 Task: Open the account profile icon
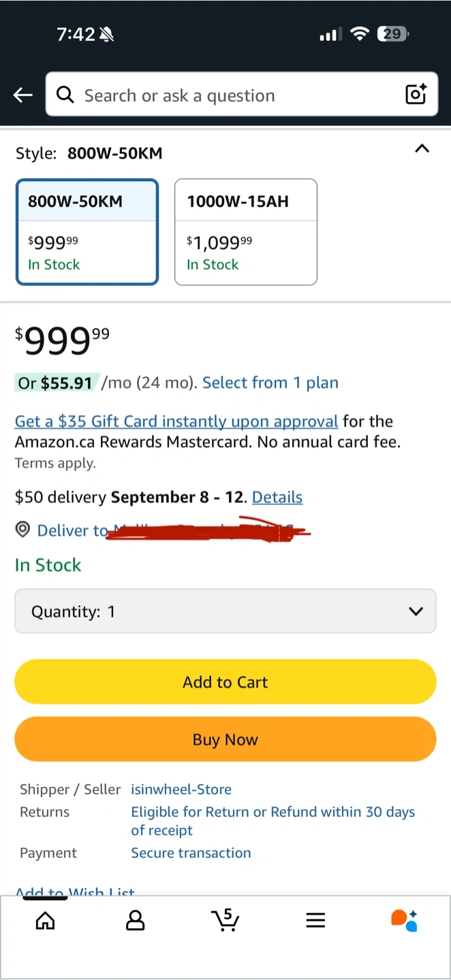(x=136, y=921)
